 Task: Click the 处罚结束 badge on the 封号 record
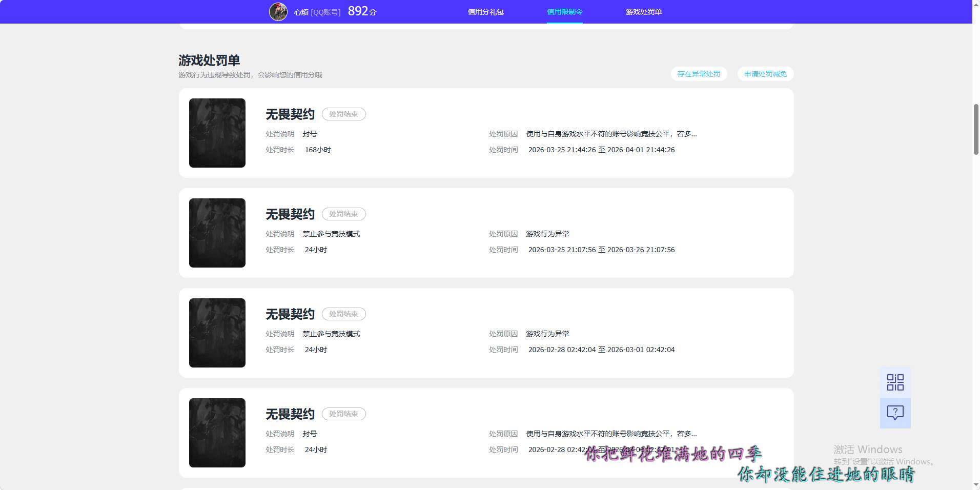tap(343, 114)
